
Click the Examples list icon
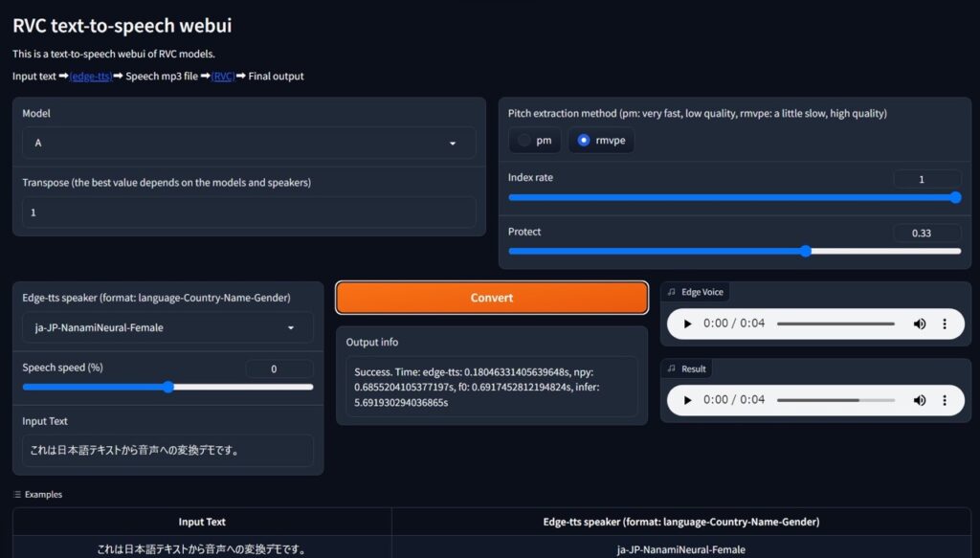click(17, 494)
